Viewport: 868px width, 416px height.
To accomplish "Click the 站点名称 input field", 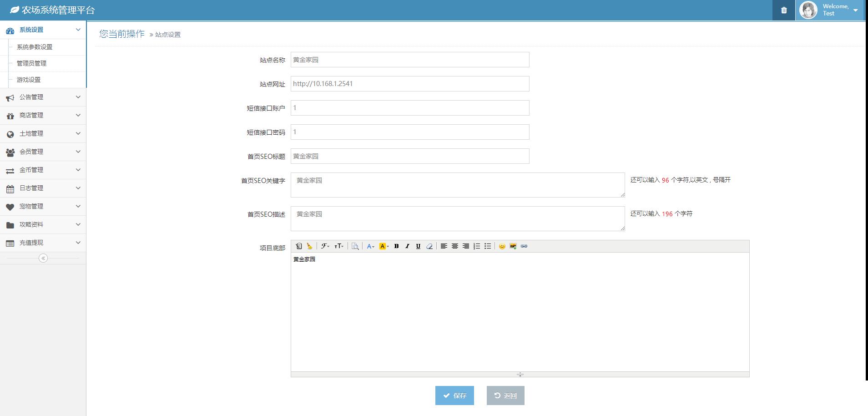I will [410, 60].
